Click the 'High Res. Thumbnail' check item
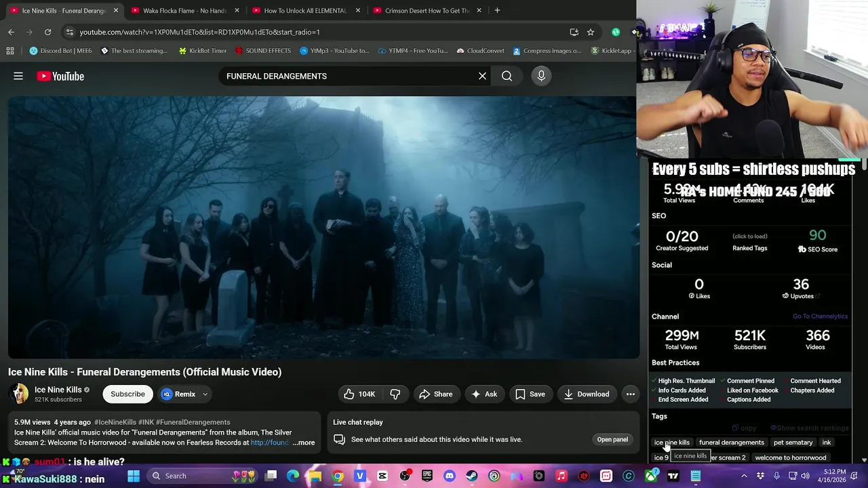 pos(682,381)
